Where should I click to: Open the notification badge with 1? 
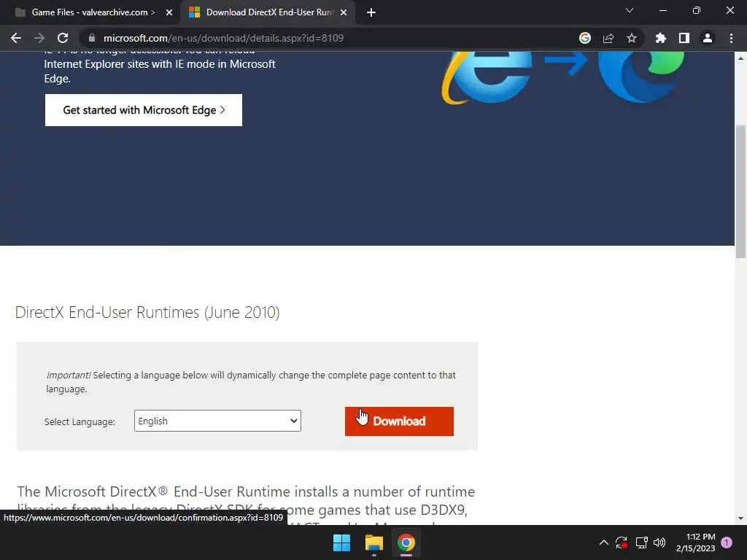point(727,542)
